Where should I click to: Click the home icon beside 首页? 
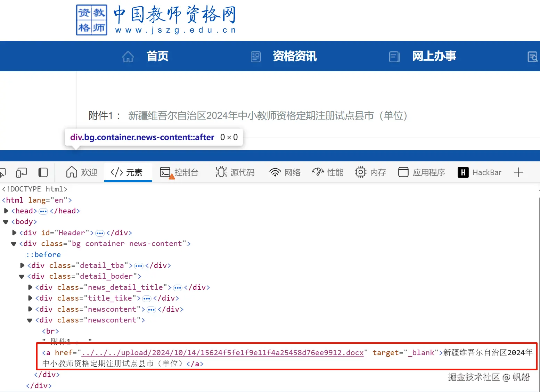[x=128, y=56]
